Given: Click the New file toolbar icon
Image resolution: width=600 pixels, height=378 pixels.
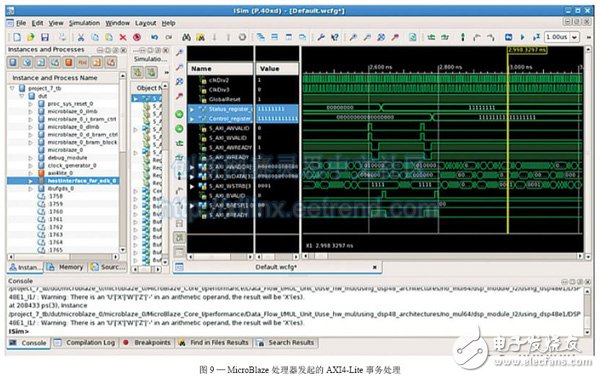Looking at the screenshot, I should pos(17,37).
